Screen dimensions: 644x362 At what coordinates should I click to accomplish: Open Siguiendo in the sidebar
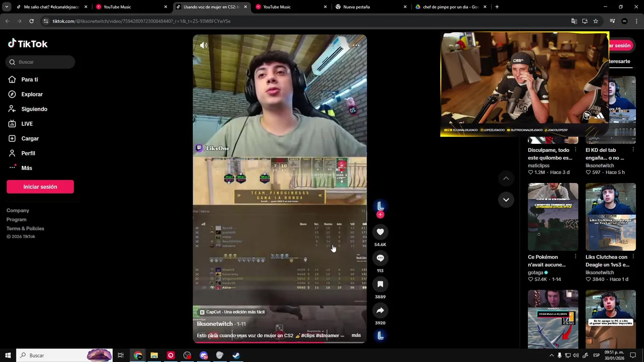pyautogui.click(x=34, y=109)
